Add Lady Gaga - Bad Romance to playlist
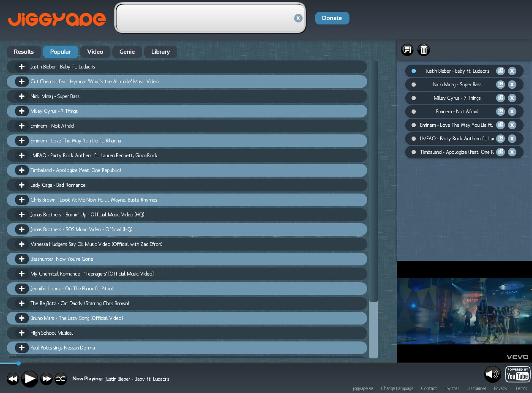This screenshot has width=532, height=393. [x=22, y=185]
